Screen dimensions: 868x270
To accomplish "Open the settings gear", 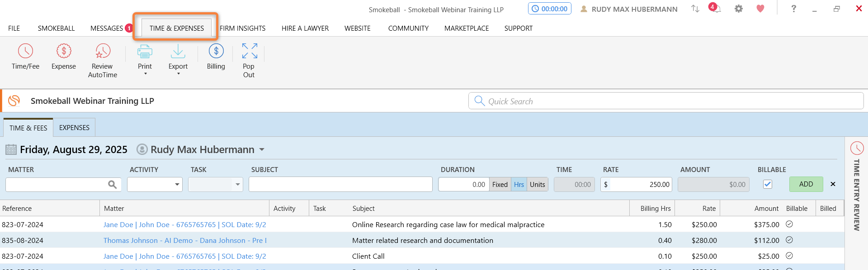I will (x=739, y=9).
